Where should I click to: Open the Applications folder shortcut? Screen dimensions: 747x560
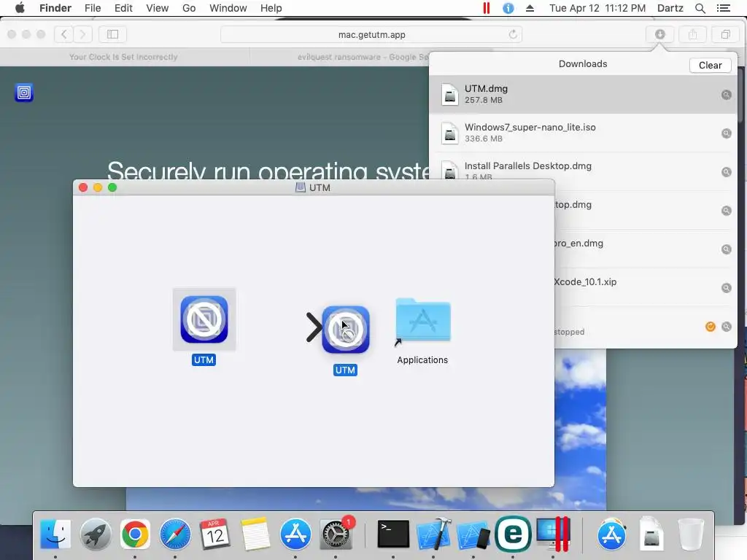422,322
